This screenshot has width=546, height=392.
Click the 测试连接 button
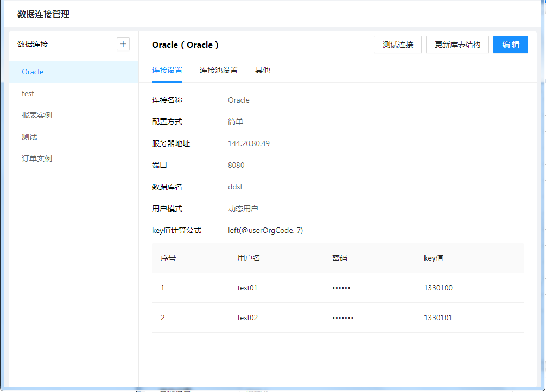[x=398, y=45]
